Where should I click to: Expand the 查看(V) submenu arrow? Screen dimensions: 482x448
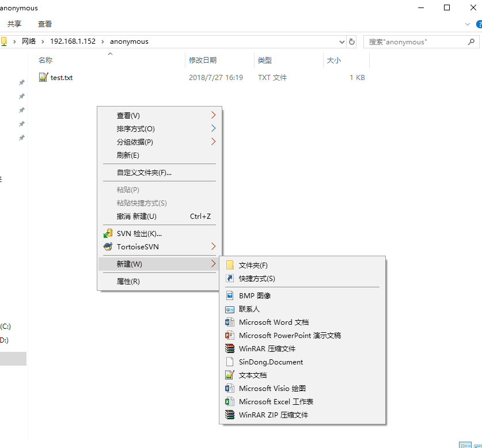[213, 115]
